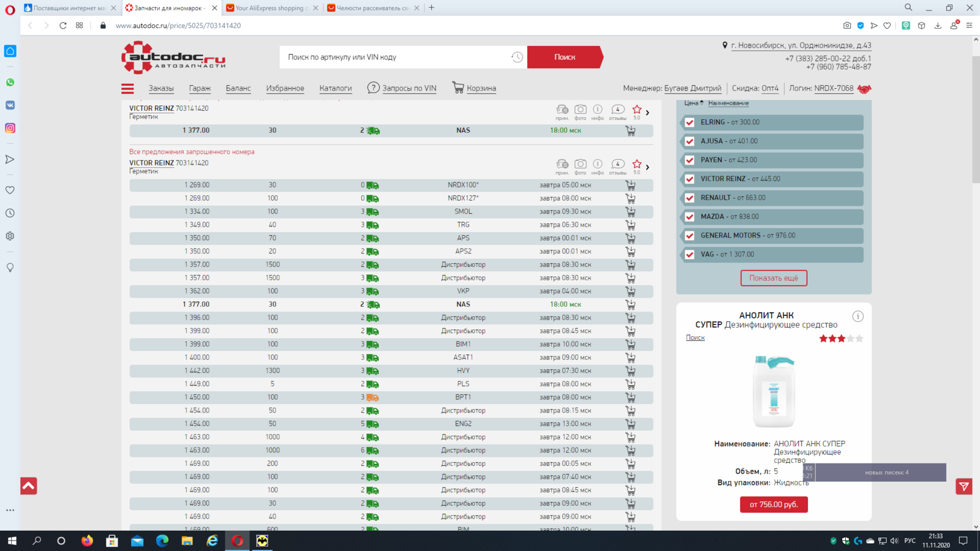Open search history clock icon in search bar
This screenshot has width=980, height=551.
517,57
